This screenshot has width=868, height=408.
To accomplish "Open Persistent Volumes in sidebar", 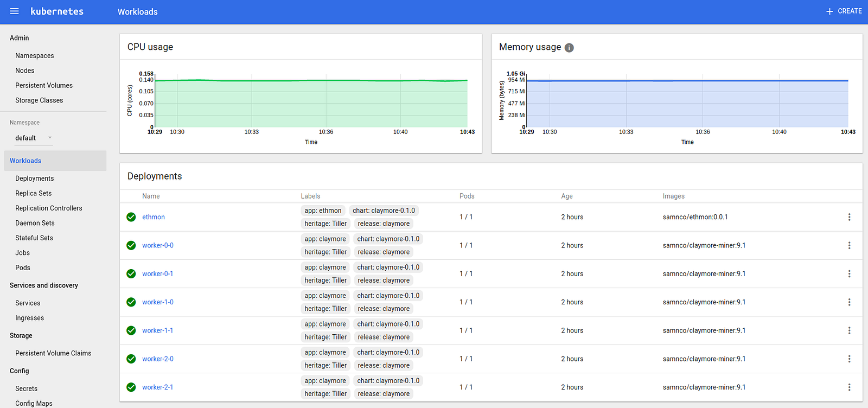I will click(x=44, y=86).
